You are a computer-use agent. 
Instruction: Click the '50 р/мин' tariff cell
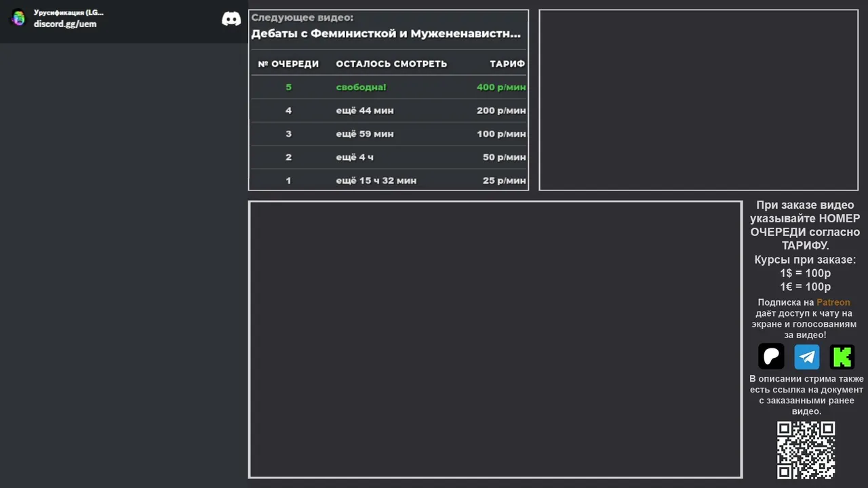click(x=505, y=157)
